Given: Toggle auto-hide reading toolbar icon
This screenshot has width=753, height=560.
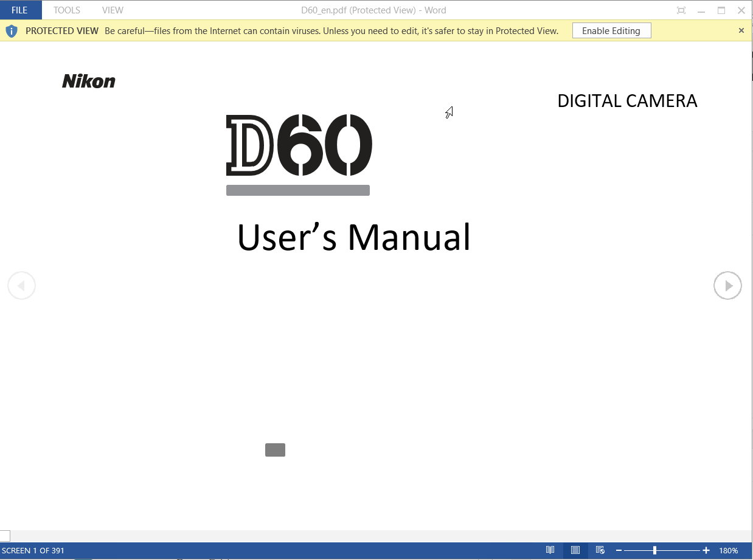Looking at the screenshot, I should [x=681, y=10].
